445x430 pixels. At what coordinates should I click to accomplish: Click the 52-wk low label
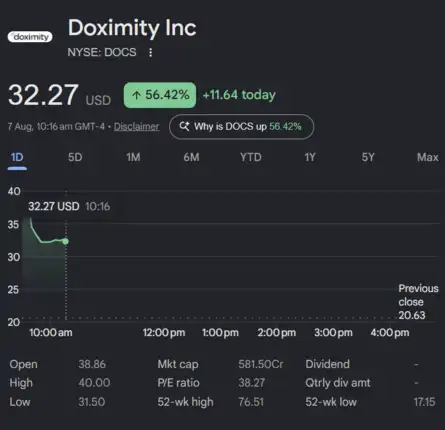[x=331, y=402]
